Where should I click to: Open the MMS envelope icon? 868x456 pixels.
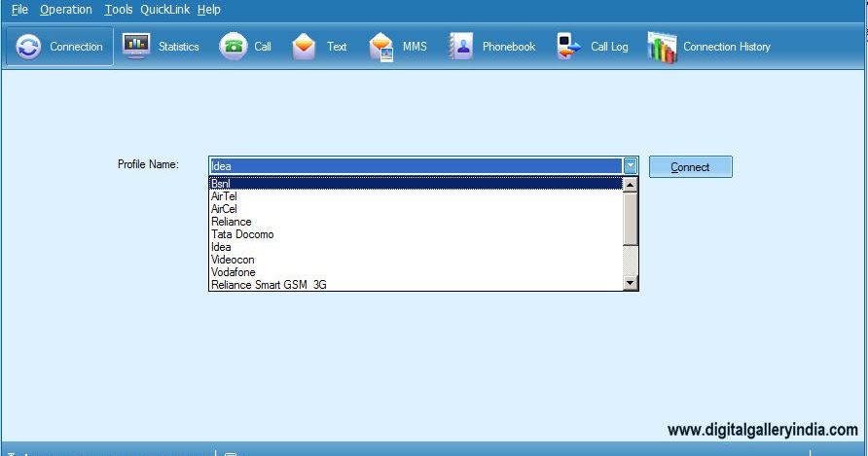pyautogui.click(x=381, y=47)
